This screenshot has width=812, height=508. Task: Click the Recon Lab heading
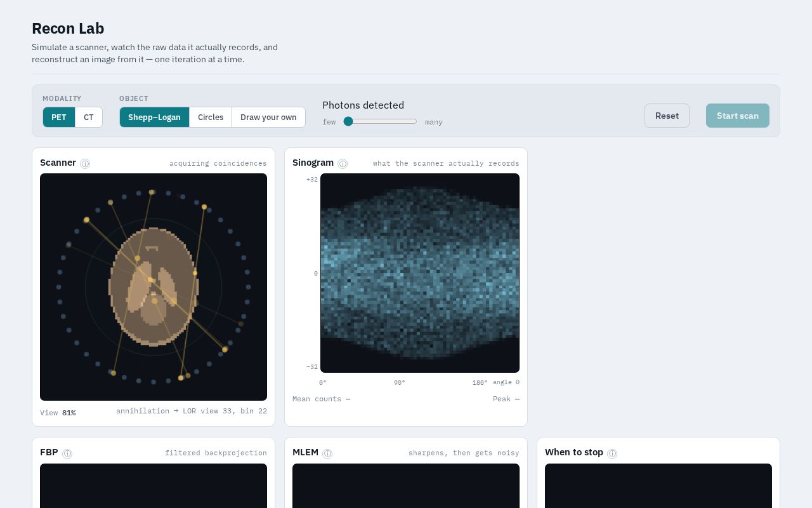pos(68,29)
